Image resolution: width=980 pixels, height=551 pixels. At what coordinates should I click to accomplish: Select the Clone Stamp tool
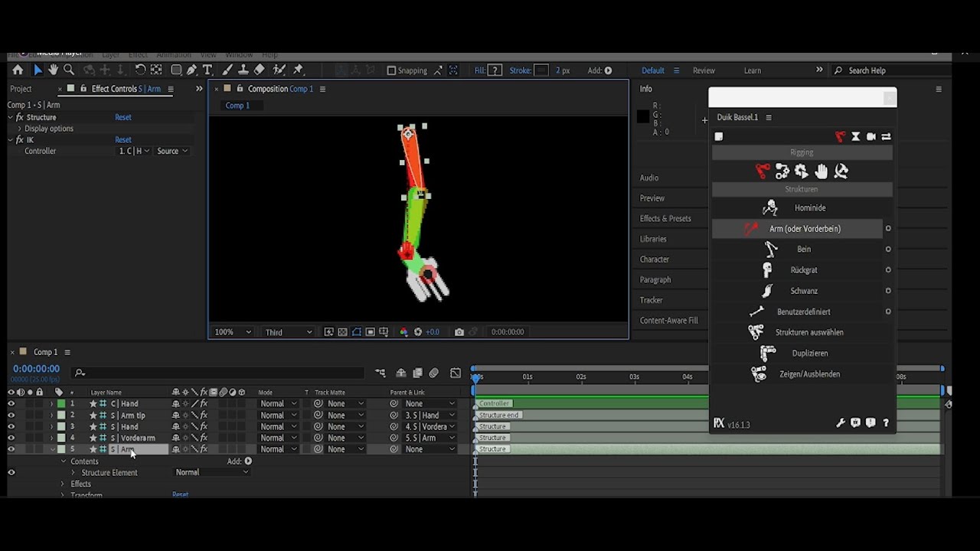[243, 70]
